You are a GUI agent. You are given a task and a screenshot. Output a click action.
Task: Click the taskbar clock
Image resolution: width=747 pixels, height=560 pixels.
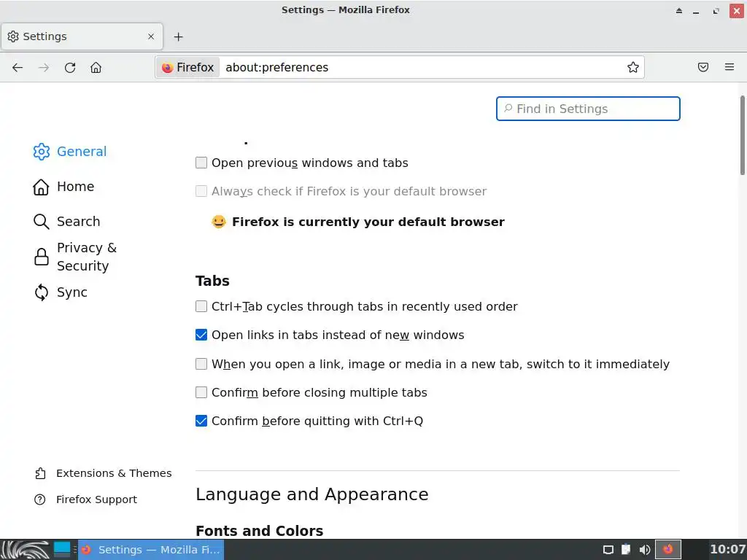[727, 550]
